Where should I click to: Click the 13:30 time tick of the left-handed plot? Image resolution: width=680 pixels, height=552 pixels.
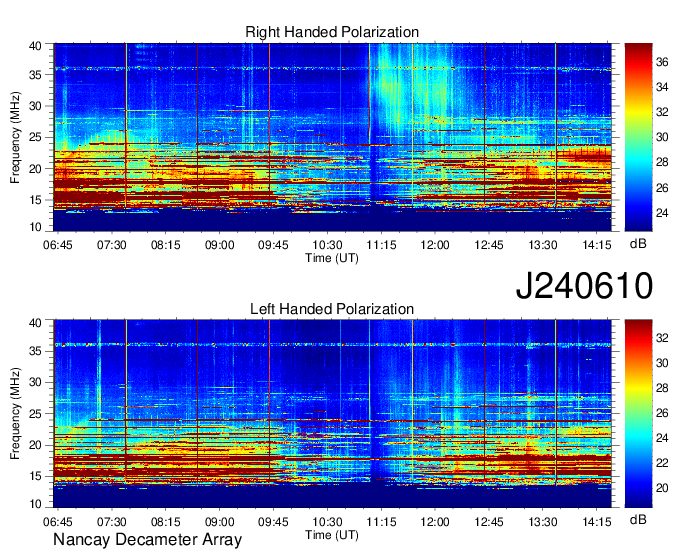(x=543, y=522)
